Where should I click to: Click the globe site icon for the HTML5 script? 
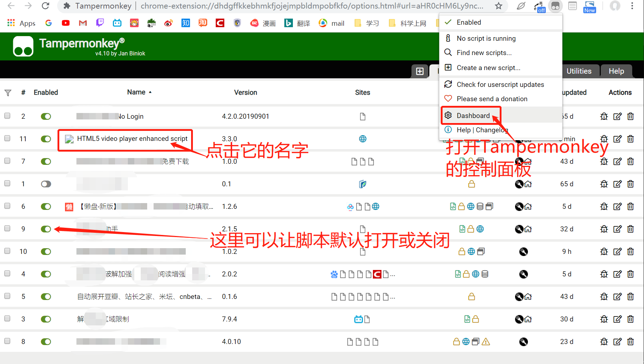point(363,139)
